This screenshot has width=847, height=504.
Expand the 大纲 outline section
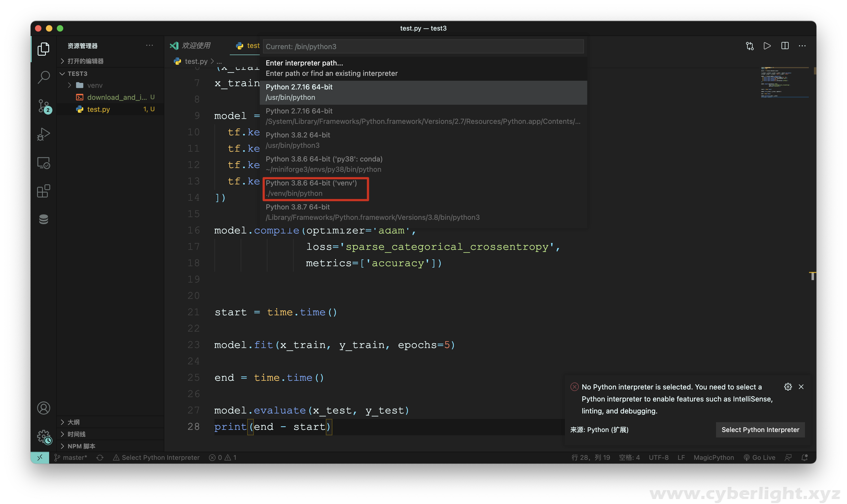coord(111,422)
